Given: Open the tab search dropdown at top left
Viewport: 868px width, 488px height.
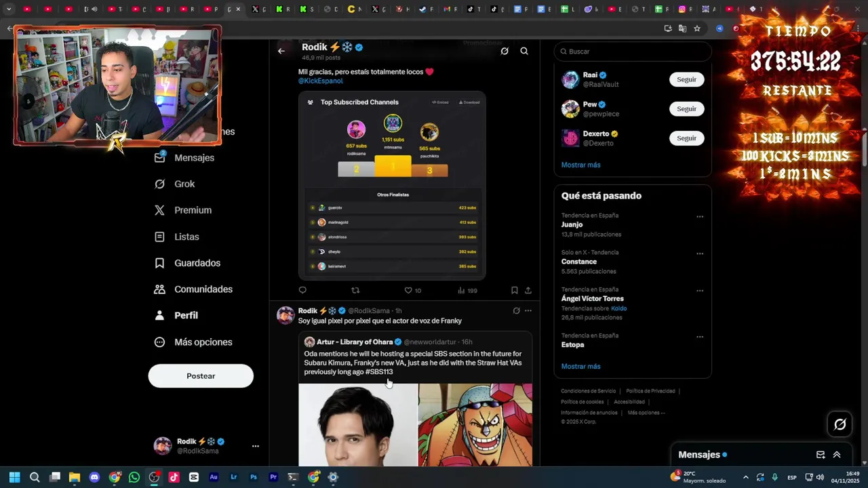Looking at the screenshot, I should tap(9, 9).
